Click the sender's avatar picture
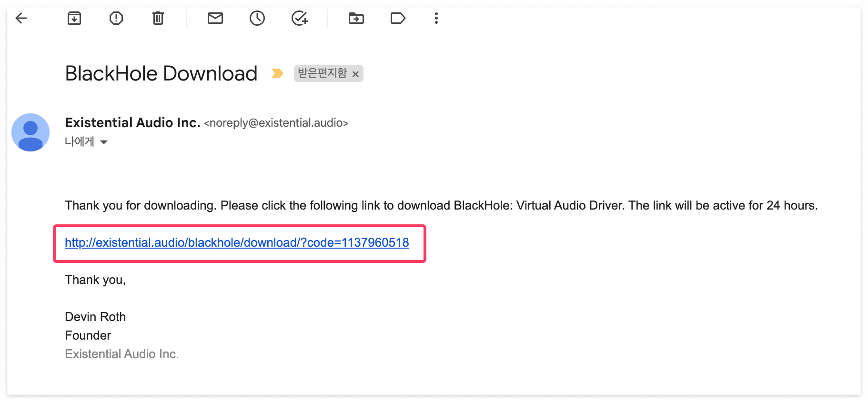This screenshot has width=868, height=402. pos(30,132)
